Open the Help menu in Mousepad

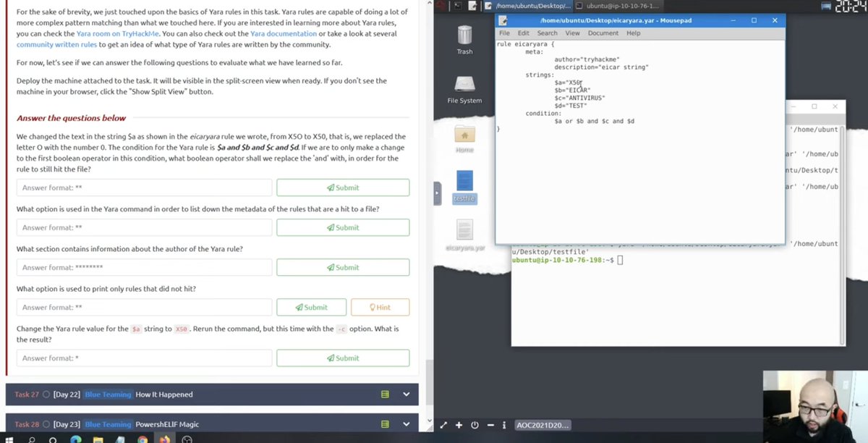pyautogui.click(x=633, y=33)
